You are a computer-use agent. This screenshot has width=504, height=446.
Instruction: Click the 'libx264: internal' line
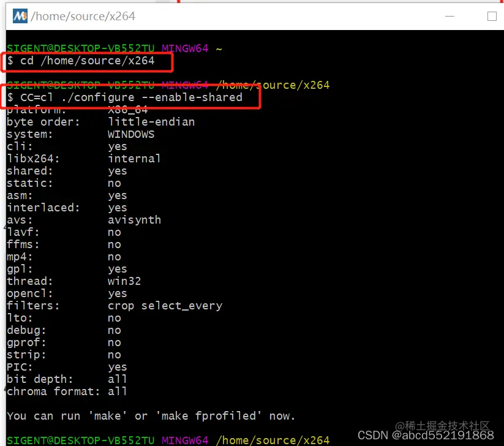click(x=83, y=159)
